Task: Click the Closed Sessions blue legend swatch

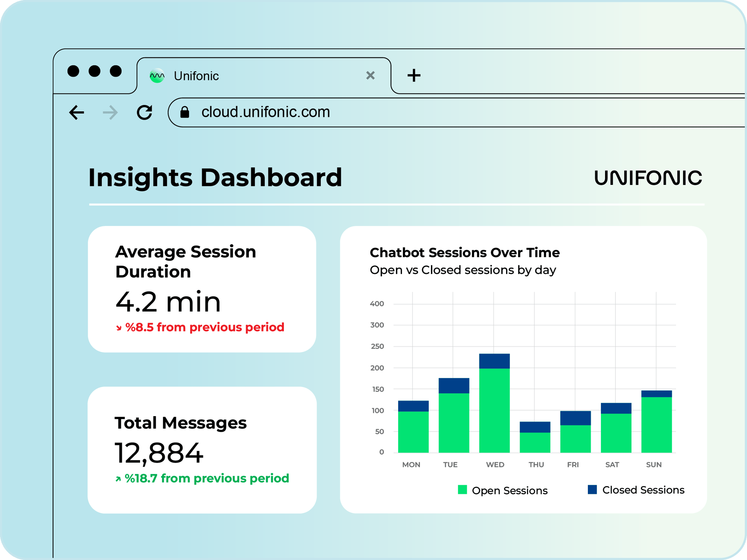Action: pyautogui.click(x=592, y=489)
